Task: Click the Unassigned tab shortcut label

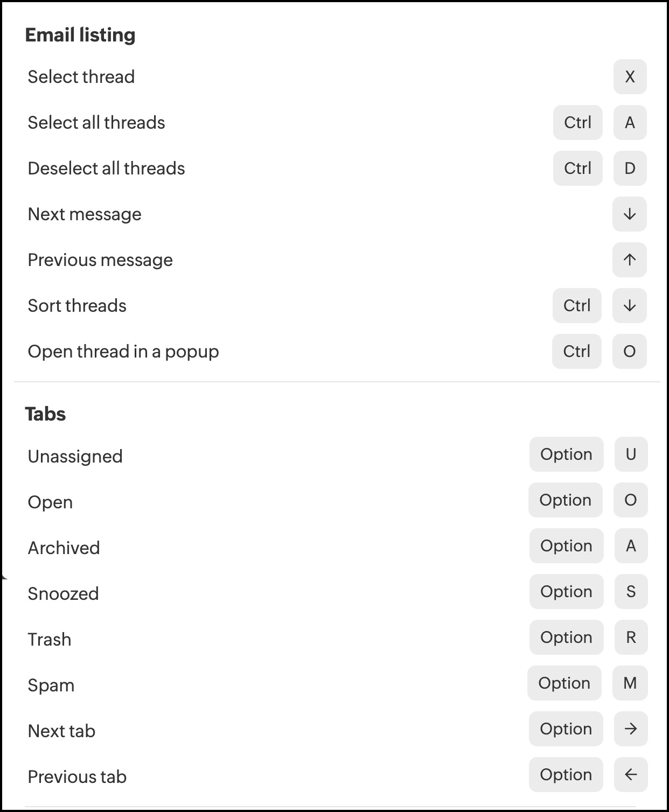Action: click(x=75, y=457)
